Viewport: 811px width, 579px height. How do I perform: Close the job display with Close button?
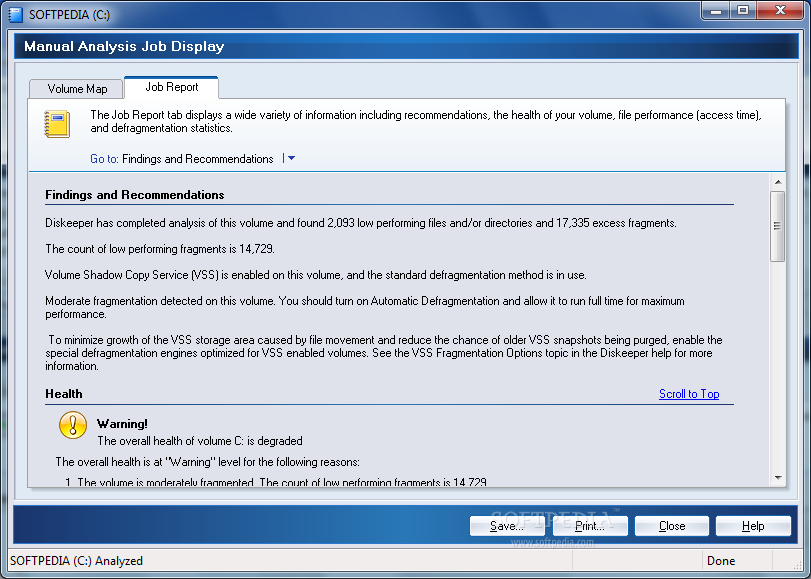pyautogui.click(x=672, y=526)
